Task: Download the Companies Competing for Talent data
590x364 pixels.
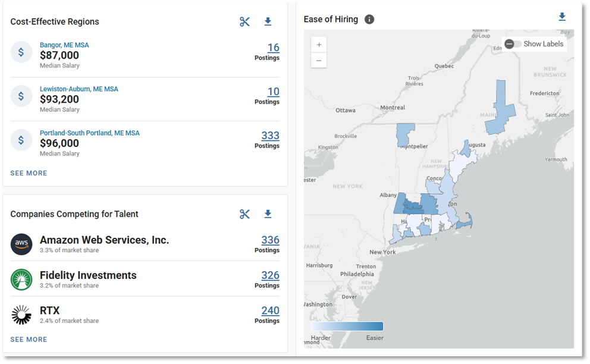Action: click(x=268, y=214)
